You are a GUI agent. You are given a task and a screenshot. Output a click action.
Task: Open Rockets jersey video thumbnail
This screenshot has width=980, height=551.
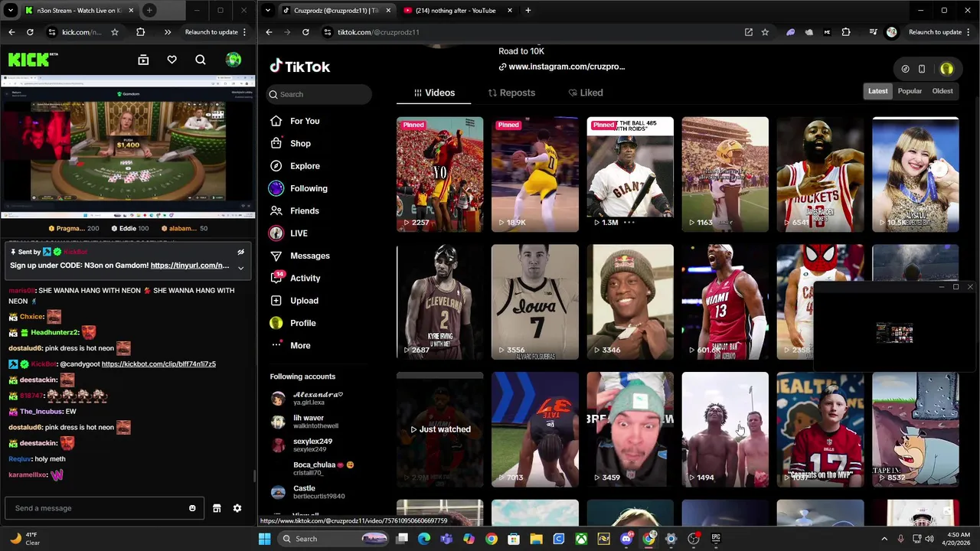coord(820,174)
